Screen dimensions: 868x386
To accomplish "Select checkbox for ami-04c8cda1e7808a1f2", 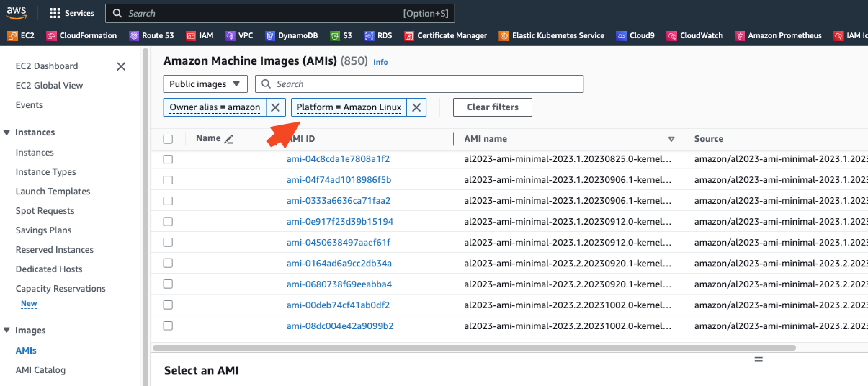I will (x=168, y=159).
